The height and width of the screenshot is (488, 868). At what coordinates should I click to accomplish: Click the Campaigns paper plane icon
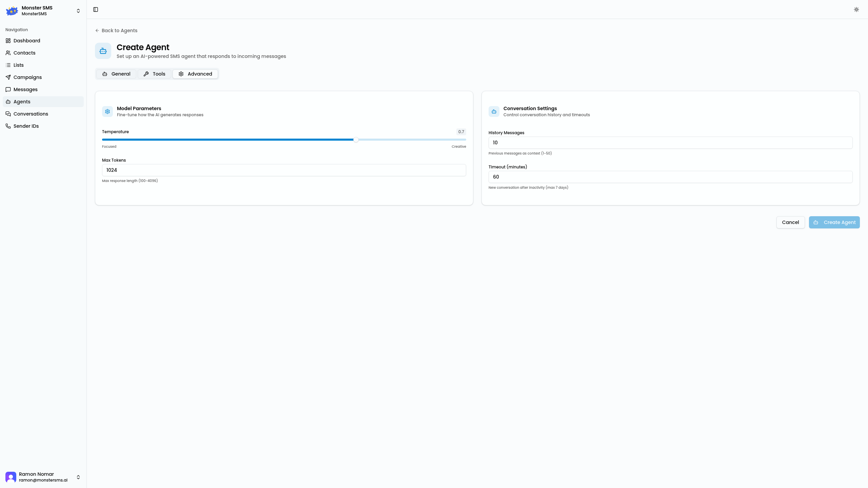pos(8,77)
